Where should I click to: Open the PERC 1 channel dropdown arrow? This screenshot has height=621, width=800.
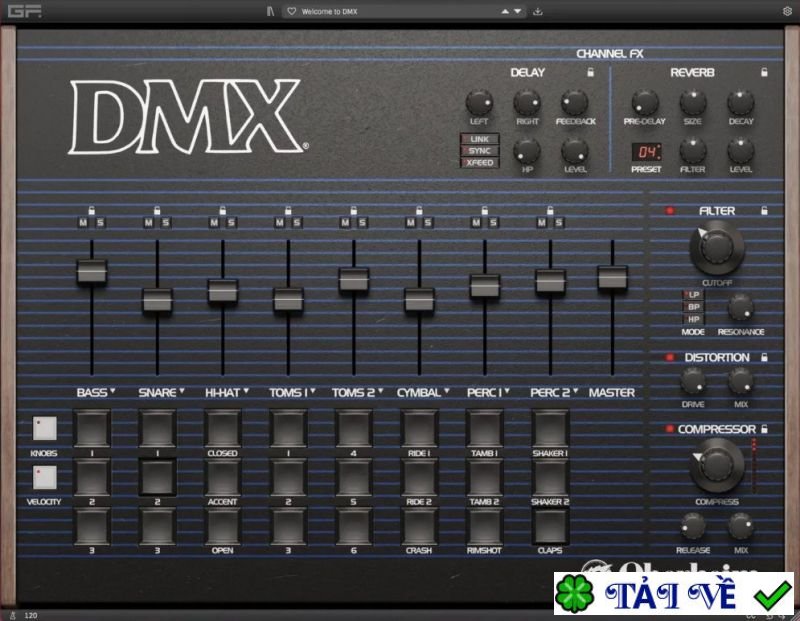tap(507, 391)
